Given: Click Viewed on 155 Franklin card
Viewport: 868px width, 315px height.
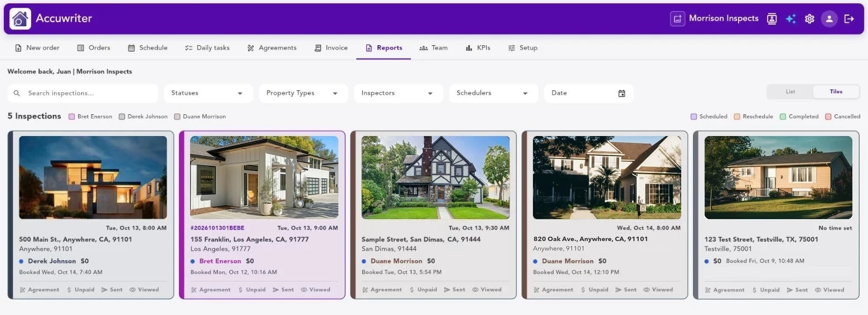Looking at the screenshot, I should pos(315,290).
